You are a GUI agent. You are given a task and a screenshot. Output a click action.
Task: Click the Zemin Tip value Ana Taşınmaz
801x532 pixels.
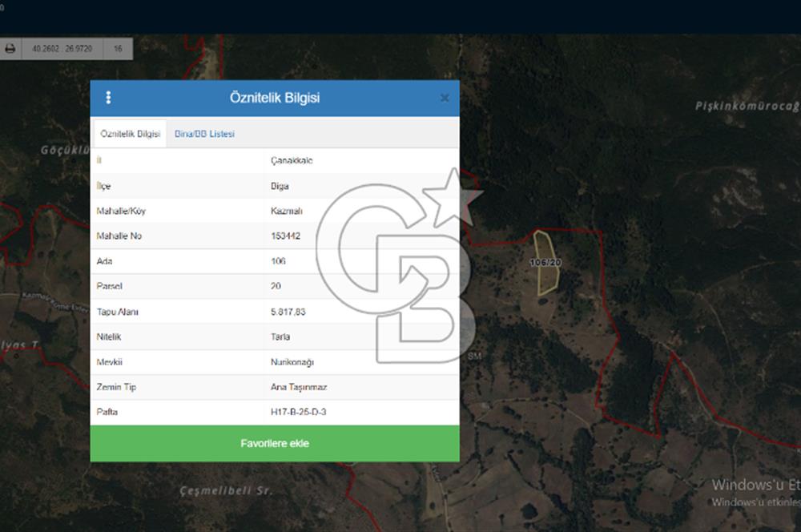pyautogui.click(x=299, y=387)
